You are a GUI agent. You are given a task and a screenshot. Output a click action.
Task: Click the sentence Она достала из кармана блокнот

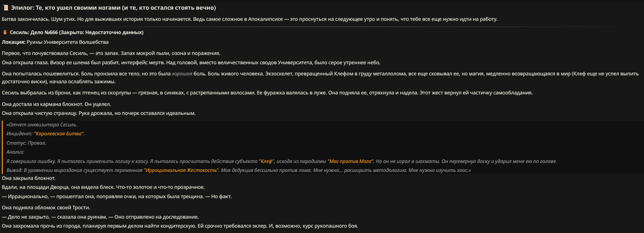(56, 104)
